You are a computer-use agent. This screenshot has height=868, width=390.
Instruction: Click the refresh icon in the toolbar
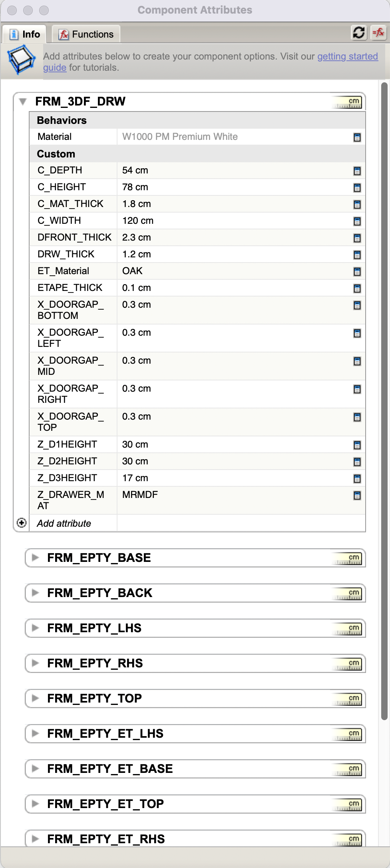[359, 32]
